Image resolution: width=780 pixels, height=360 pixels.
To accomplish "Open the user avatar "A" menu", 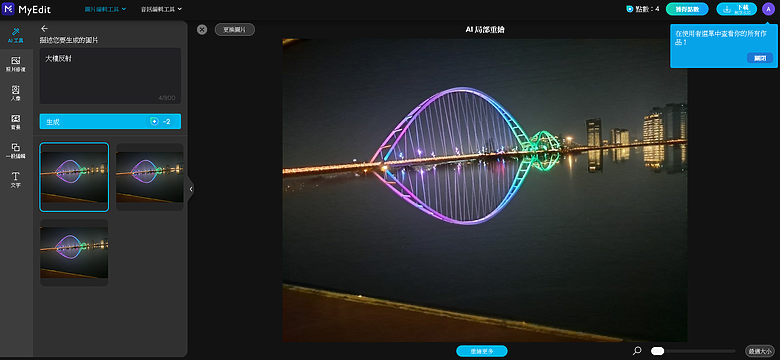I will click(x=769, y=9).
